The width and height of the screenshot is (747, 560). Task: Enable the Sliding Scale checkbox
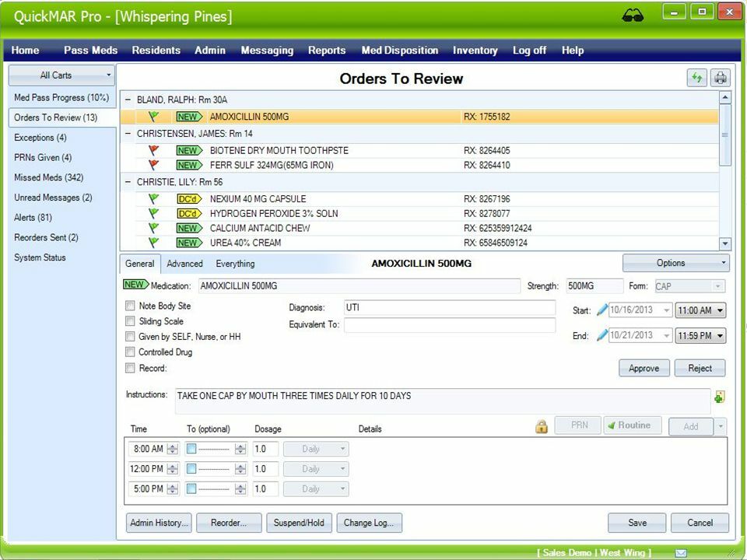129,321
